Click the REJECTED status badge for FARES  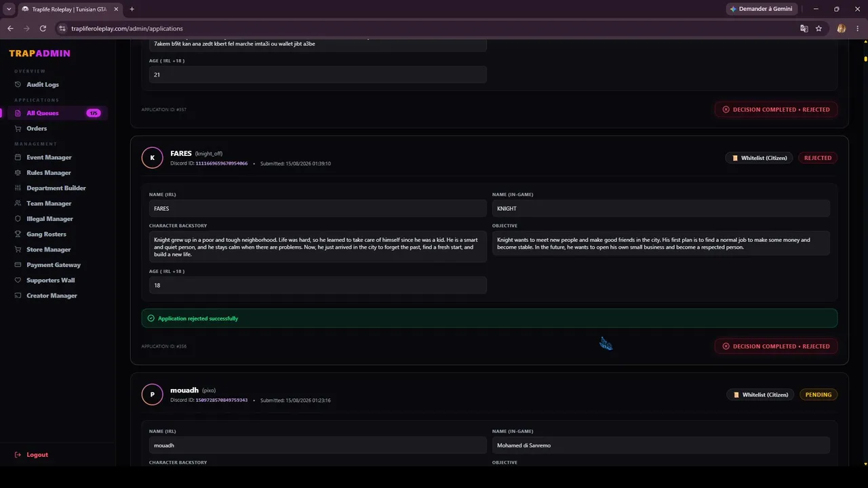click(x=817, y=158)
